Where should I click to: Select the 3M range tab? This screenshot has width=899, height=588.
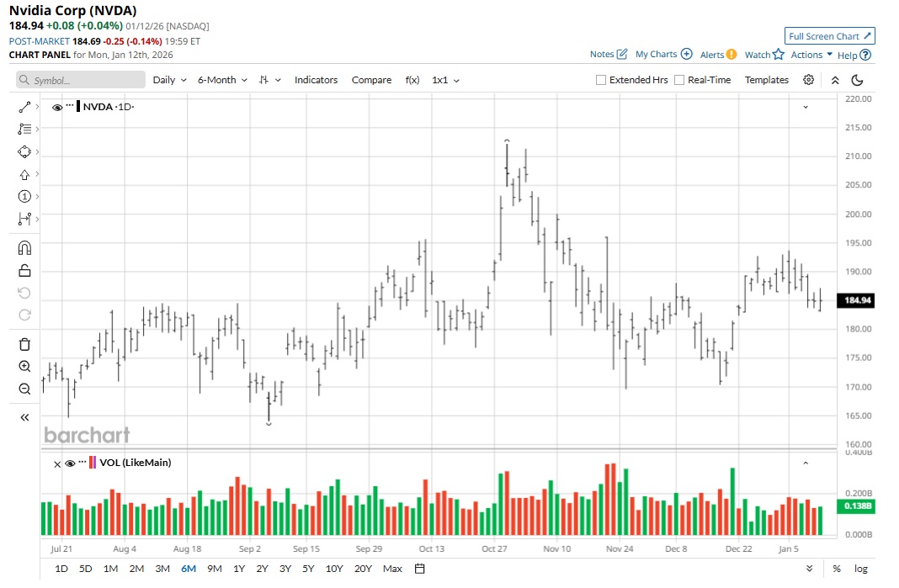[x=162, y=569]
